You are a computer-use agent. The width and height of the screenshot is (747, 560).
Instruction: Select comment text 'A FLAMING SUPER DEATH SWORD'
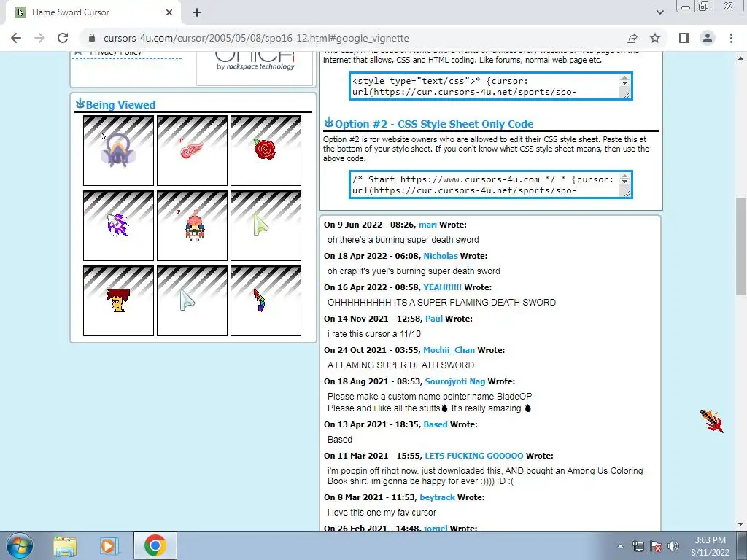pos(400,365)
